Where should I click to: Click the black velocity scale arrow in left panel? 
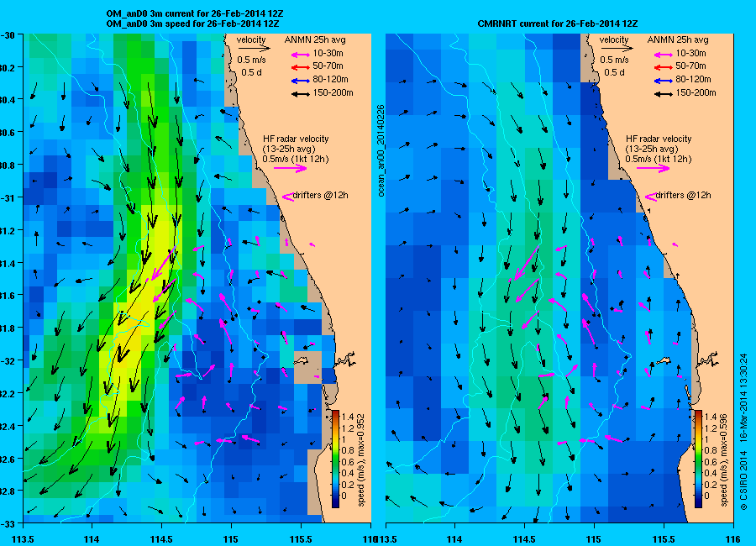click(x=254, y=48)
